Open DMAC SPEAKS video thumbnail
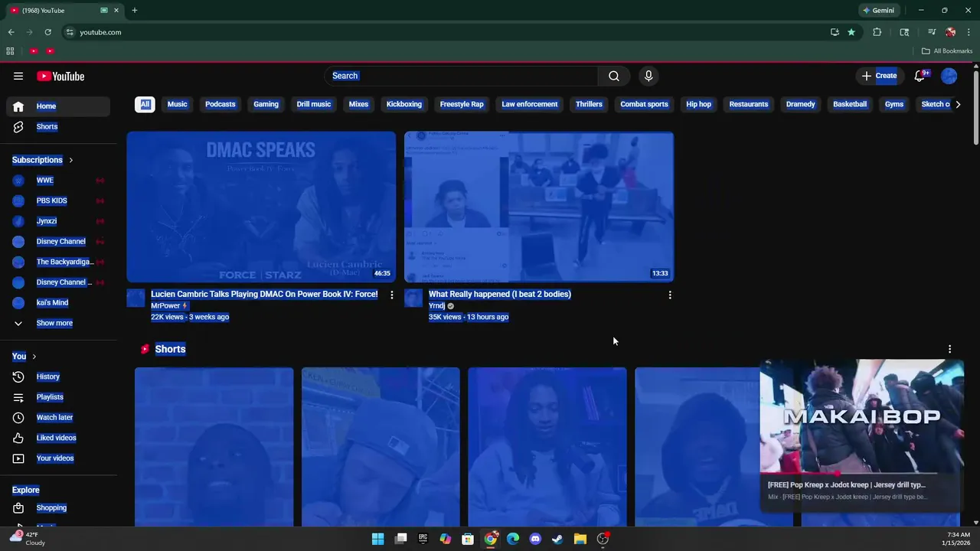Image resolution: width=980 pixels, height=551 pixels. [261, 207]
